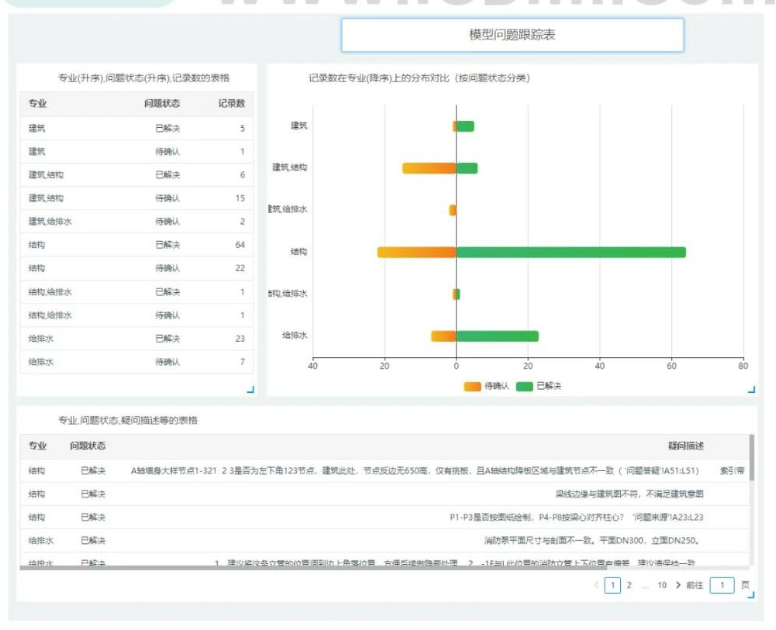This screenshot has height=630, width=776.
Task: Select the 建筑,给排水 待确认 row with count 2
Action: [137, 221]
